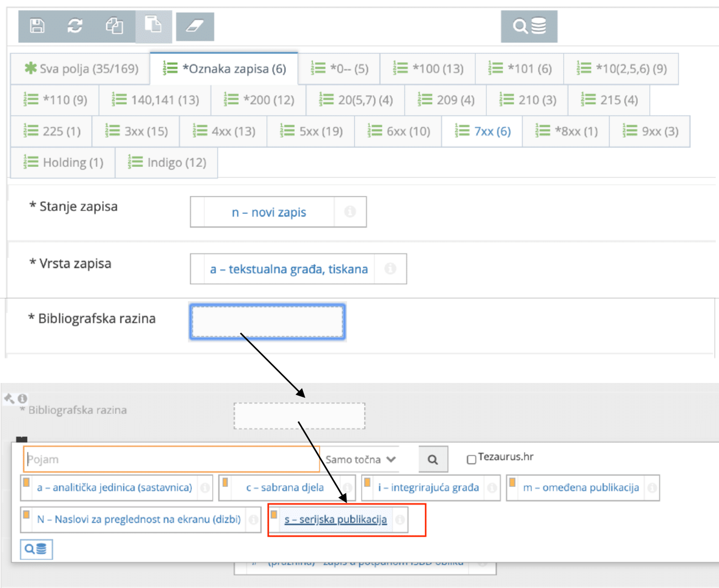
Task: Open the '7xx (6)' fields tab
Action: click(x=481, y=131)
